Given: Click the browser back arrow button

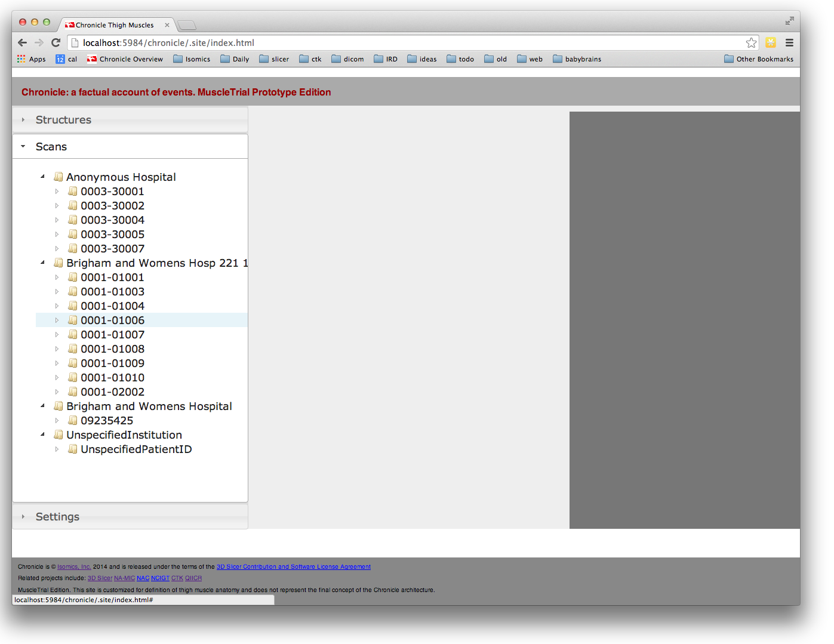Looking at the screenshot, I should coord(23,42).
